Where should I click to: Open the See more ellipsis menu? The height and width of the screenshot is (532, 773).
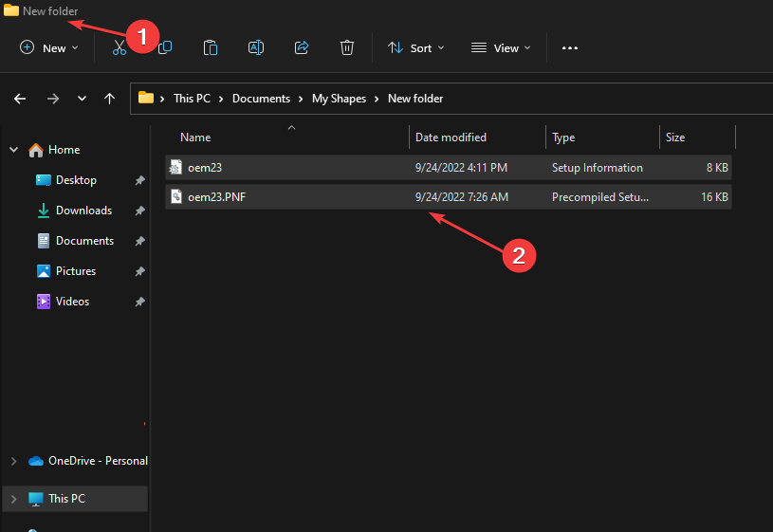click(570, 47)
